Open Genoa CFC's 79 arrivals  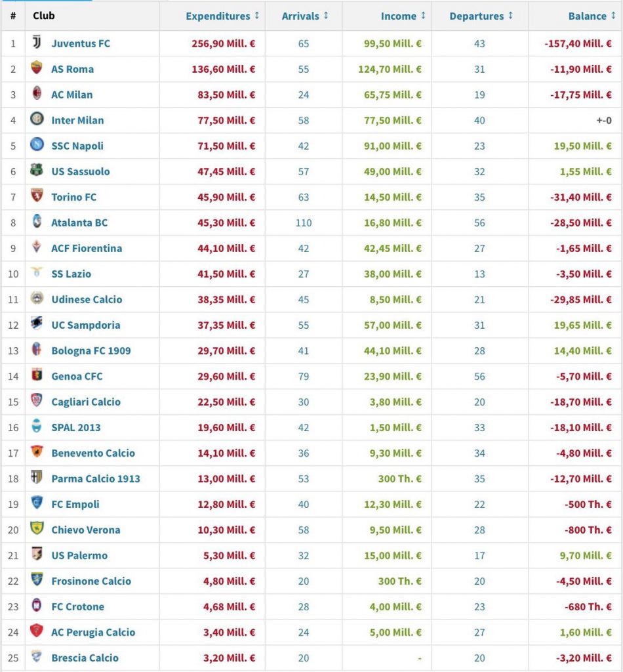click(304, 376)
